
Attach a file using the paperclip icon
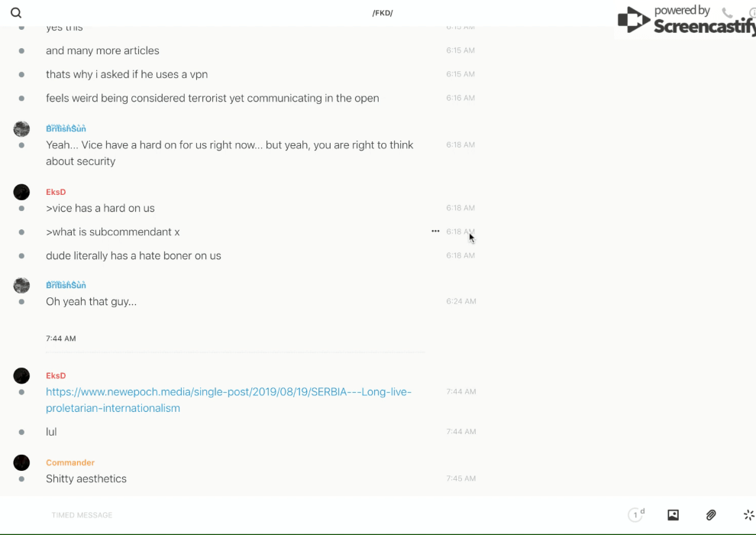click(x=711, y=515)
